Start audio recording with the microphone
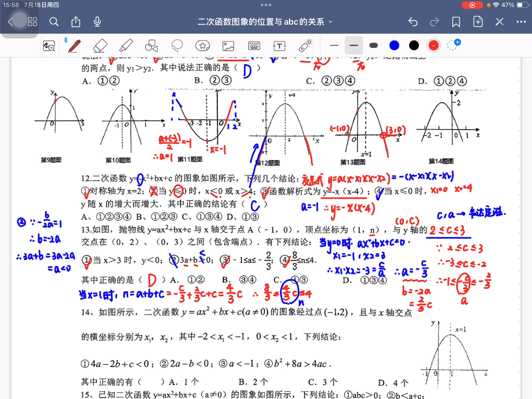The image size is (532, 399). [x=97, y=22]
